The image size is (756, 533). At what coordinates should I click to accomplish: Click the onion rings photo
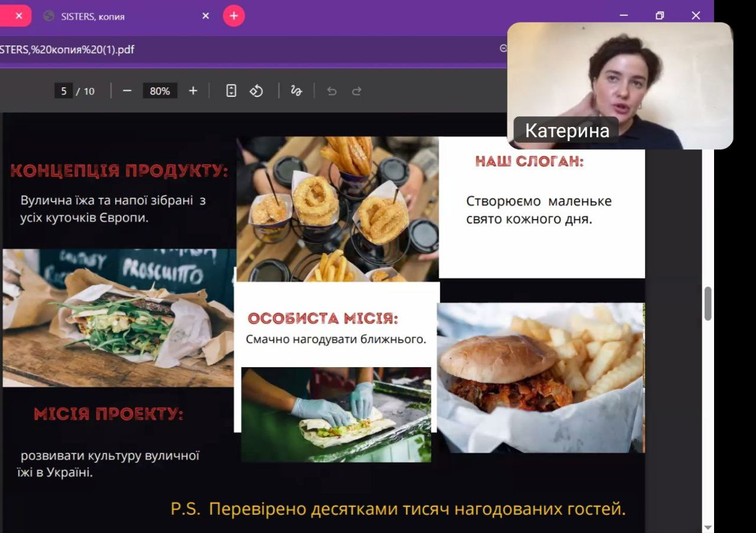click(x=337, y=209)
